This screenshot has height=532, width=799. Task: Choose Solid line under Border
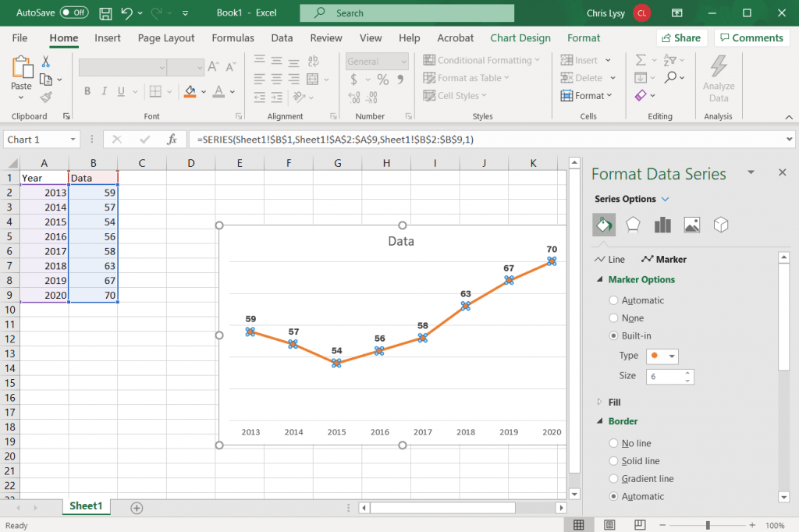[x=613, y=460]
